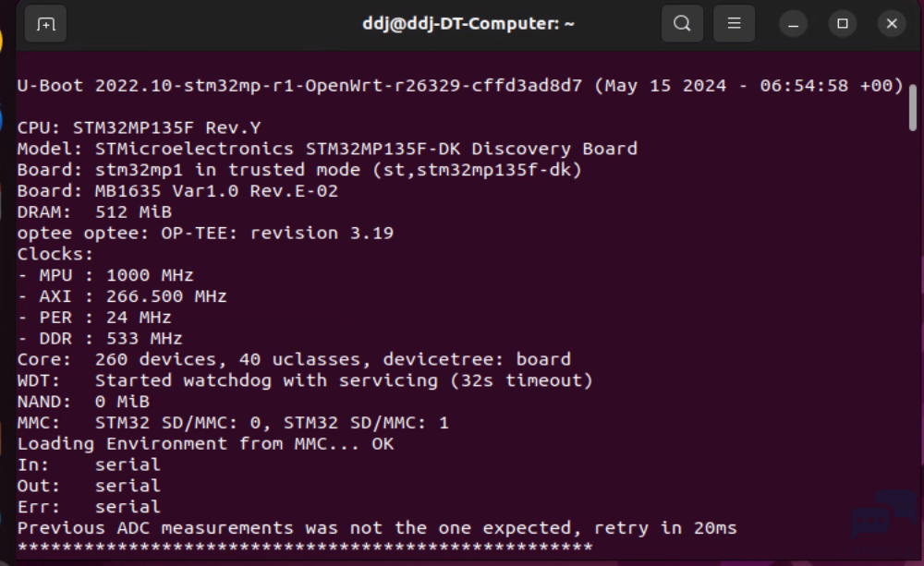Screen dimensions: 924x566
Task: Click the Previous ADC measurements retry line
Action: (377, 528)
